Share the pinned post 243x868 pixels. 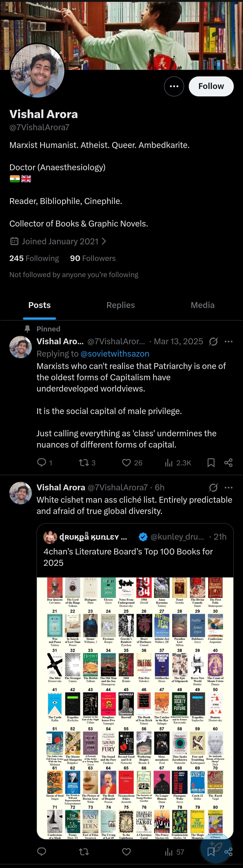tap(228, 462)
